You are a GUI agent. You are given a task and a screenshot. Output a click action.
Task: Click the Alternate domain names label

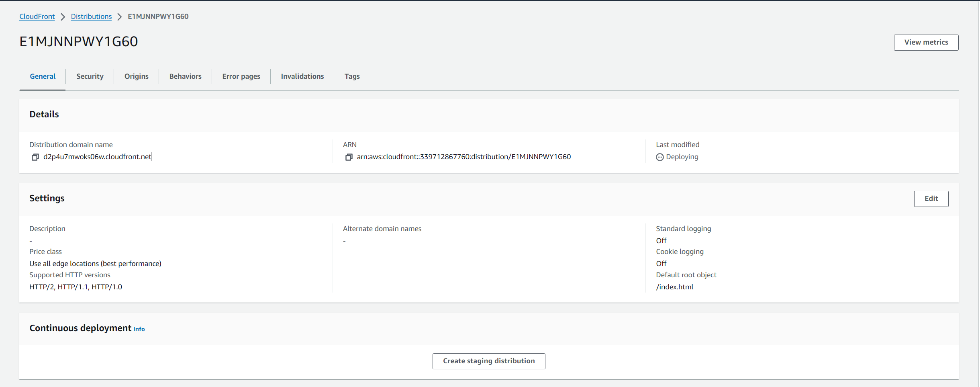pyautogui.click(x=382, y=229)
